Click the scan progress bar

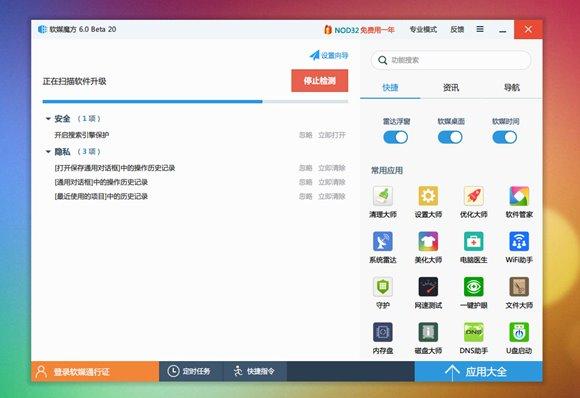(195, 101)
